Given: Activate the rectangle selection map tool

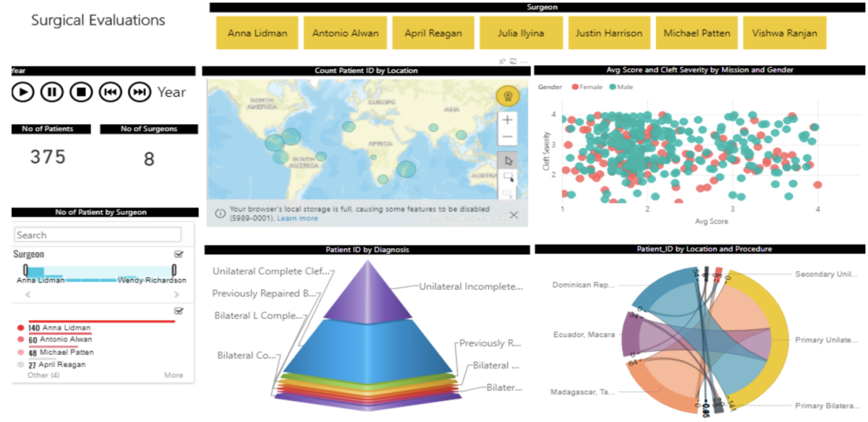Looking at the screenshot, I should (x=508, y=177).
